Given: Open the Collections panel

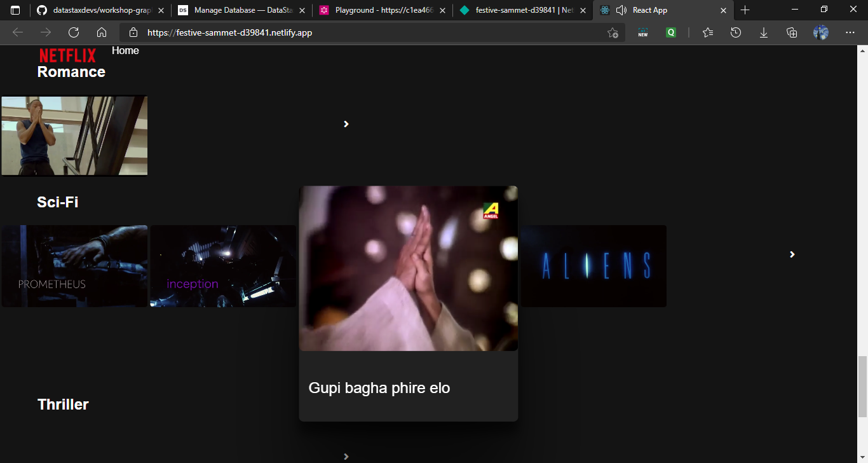Looking at the screenshot, I should [x=791, y=32].
